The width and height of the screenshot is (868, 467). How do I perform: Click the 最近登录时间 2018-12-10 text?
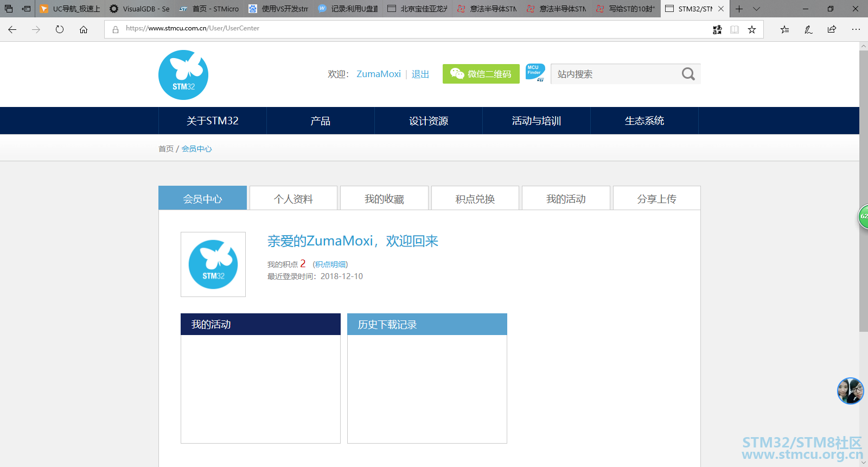click(315, 276)
